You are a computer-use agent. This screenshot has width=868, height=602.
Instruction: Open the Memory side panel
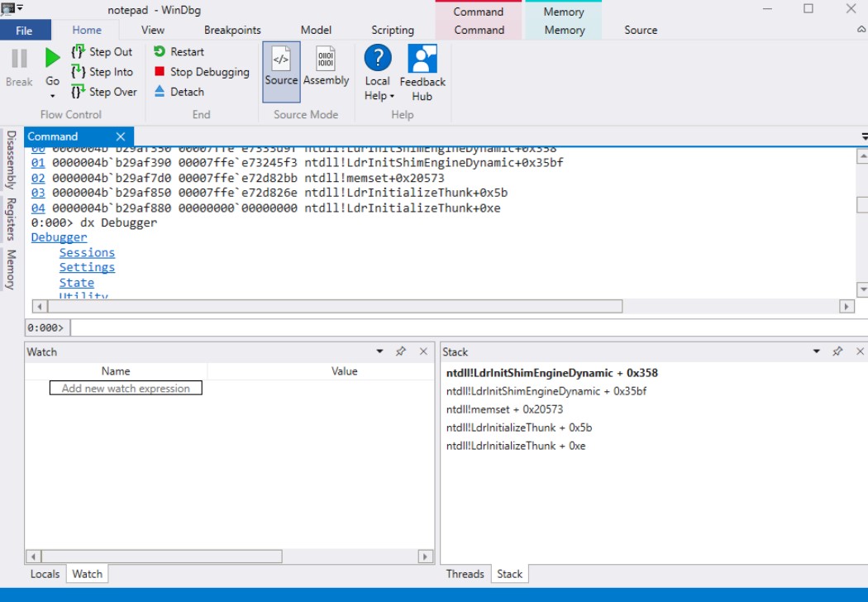click(11, 269)
